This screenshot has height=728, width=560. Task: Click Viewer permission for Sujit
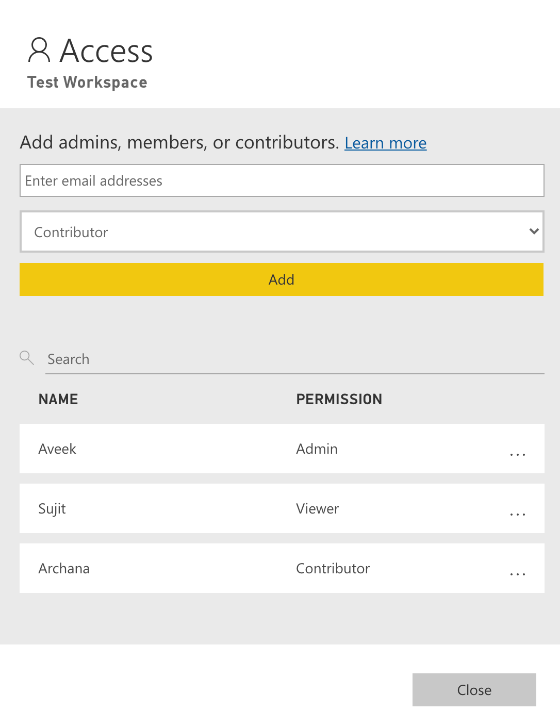coord(317,509)
